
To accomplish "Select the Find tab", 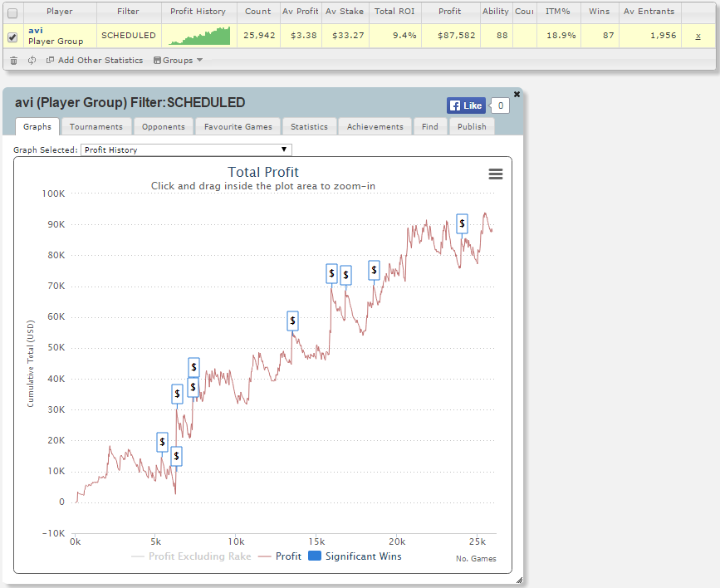I will (x=430, y=127).
